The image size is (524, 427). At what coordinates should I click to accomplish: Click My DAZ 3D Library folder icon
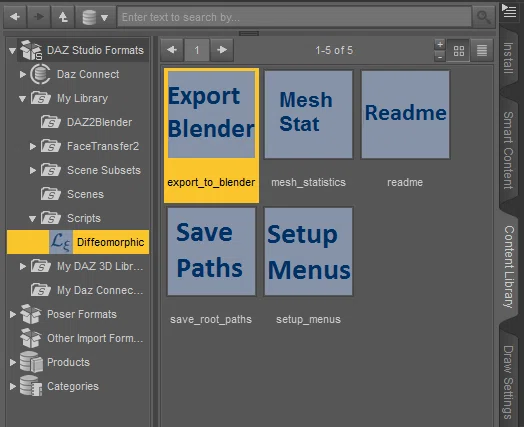[40, 266]
